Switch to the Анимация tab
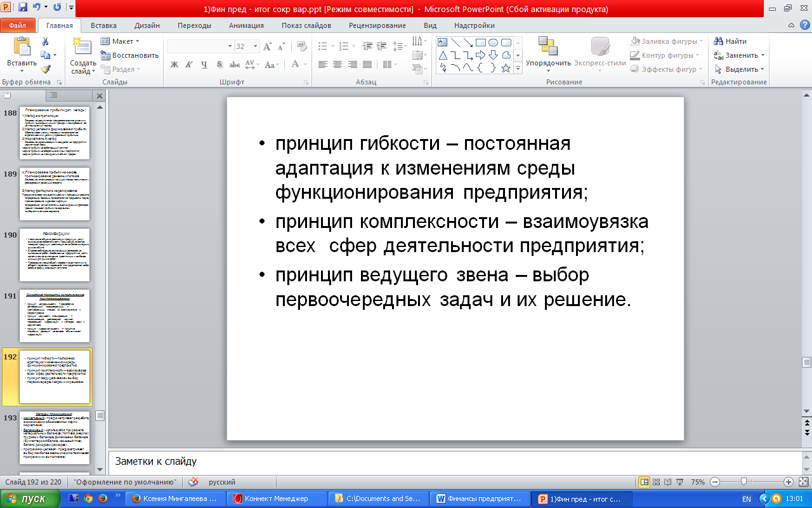This screenshot has height=508, width=812. click(x=247, y=25)
